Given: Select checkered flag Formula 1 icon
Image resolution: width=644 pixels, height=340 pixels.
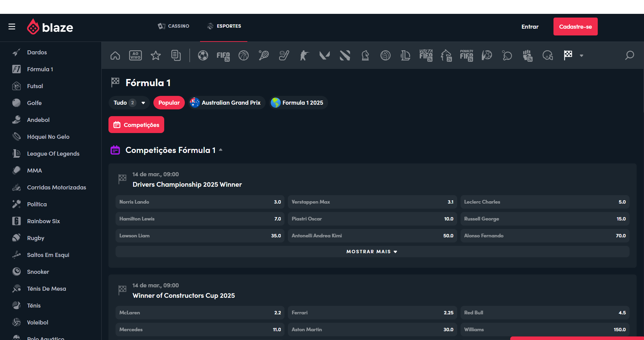Looking at the screenshot, I should [x=568, y=55].
